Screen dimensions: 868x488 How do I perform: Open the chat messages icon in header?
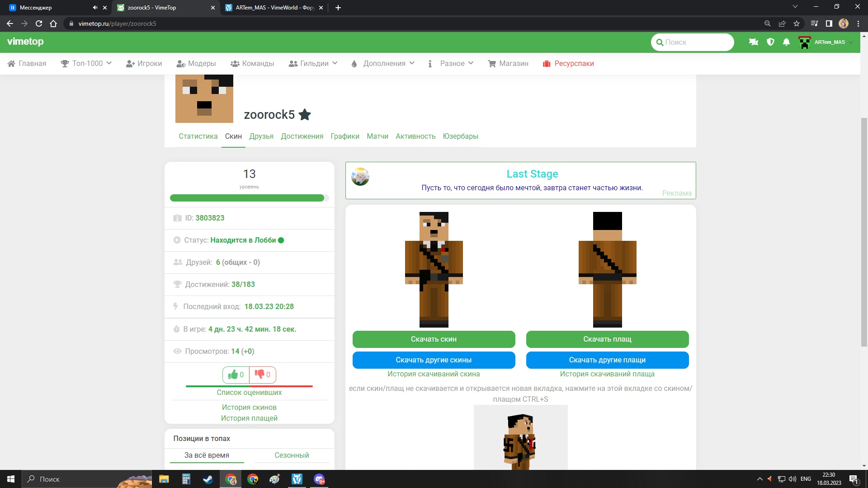click(754, 42)
